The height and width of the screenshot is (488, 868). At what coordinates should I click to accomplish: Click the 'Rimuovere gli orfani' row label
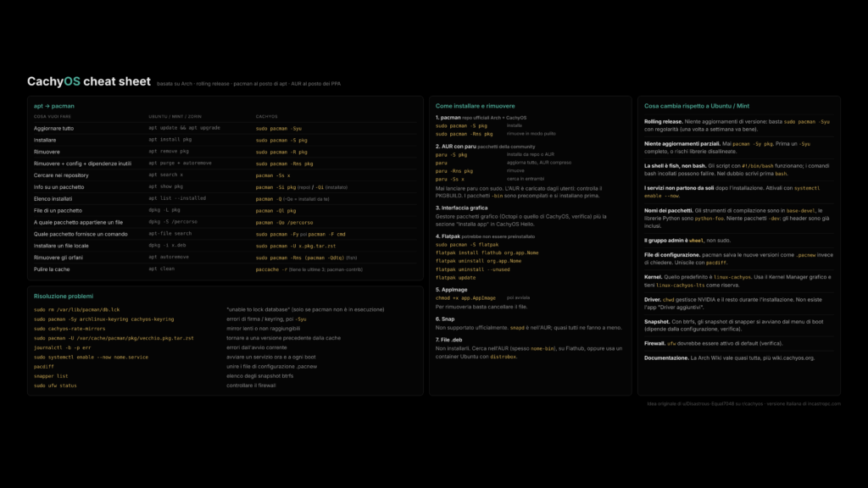tap(58, 258)
